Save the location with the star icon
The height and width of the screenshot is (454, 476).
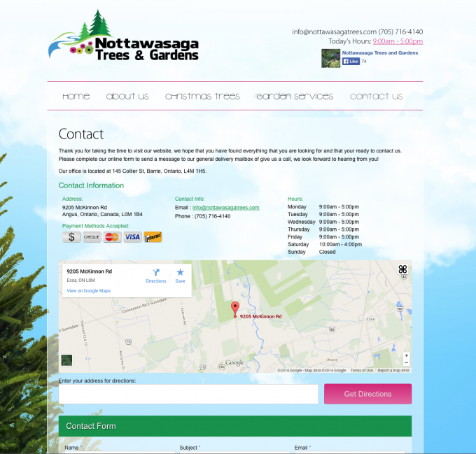point(180,272)
